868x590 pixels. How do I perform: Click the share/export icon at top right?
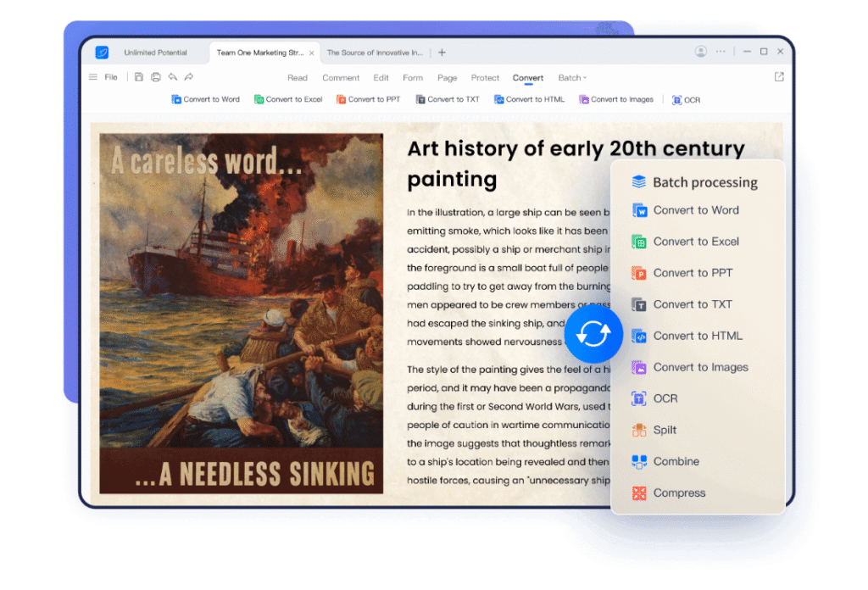(779, 77)
